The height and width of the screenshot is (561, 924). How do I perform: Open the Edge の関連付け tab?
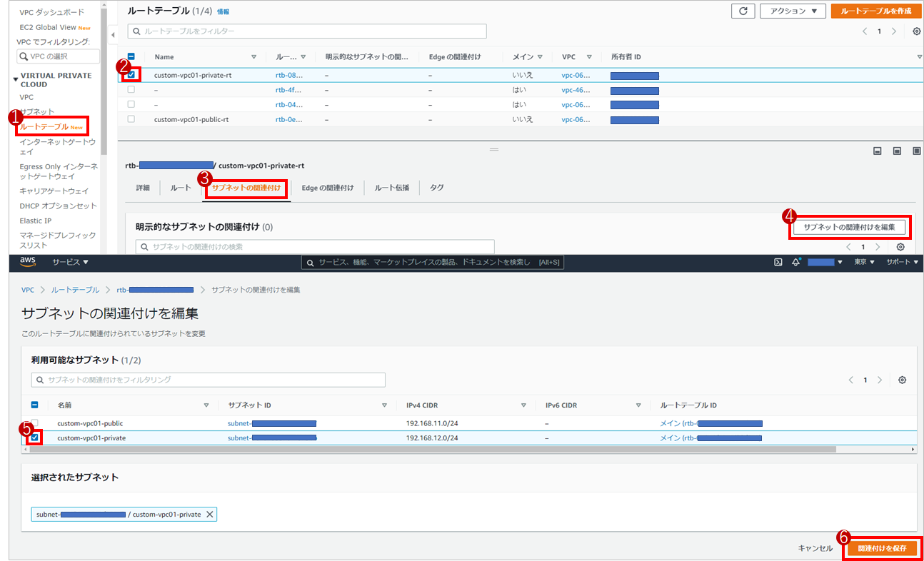pyautogui.click(x=327, y=188)
